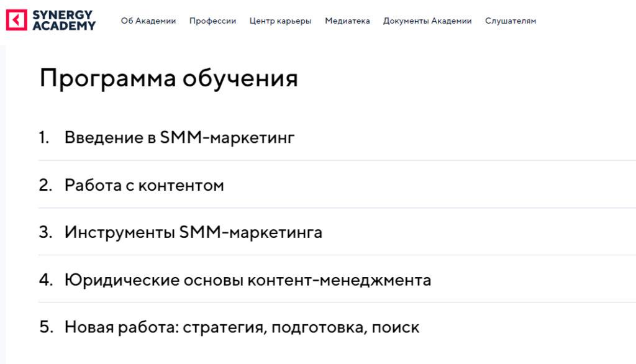Expand module 'Инструменты SMM-маркетинга'
The image size is (636, 364).
point(194,232)
